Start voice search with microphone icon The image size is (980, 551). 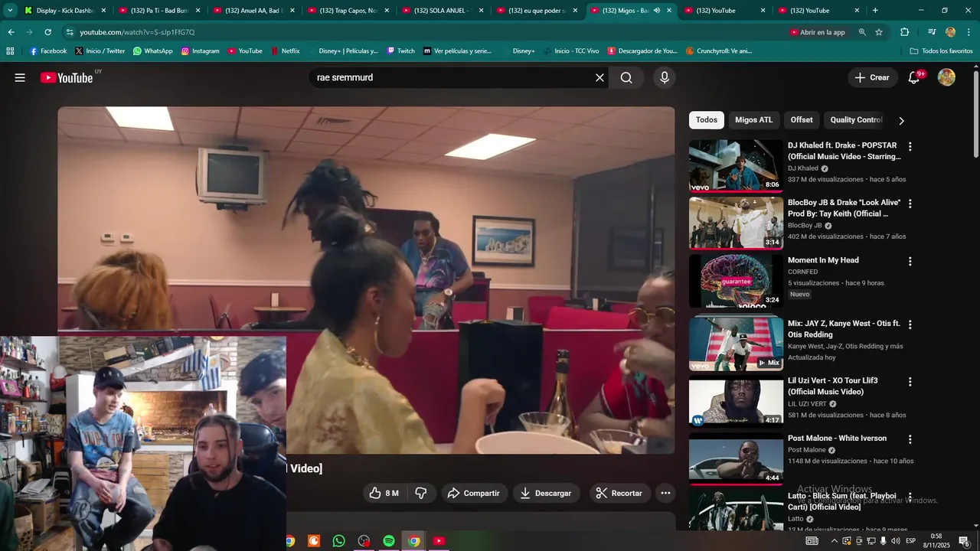(x=664, y=77)
